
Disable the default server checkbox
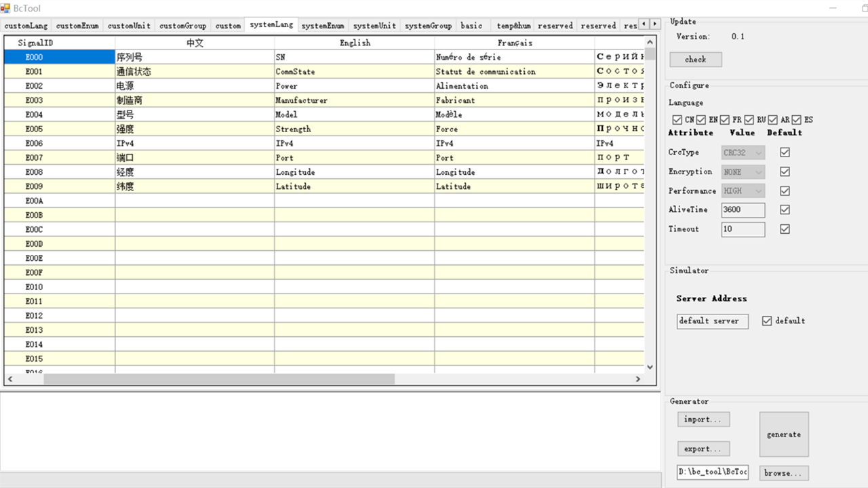tap(767, 321)
